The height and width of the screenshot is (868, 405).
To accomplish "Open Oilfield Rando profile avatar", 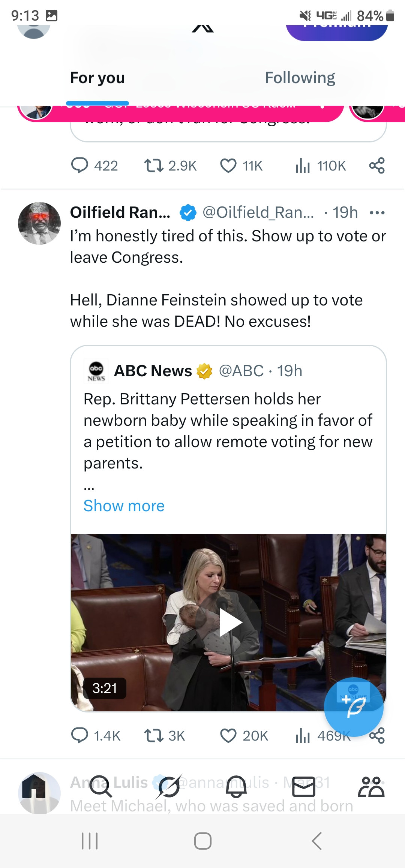I will (39, 223).
